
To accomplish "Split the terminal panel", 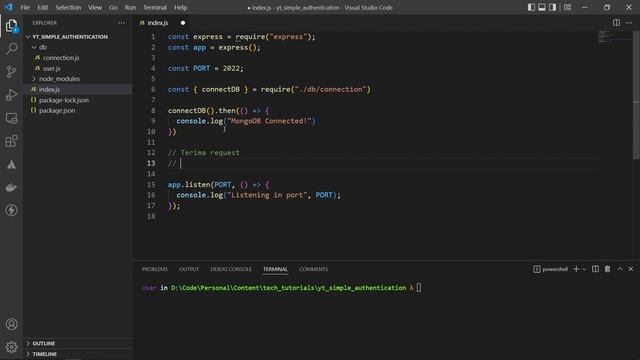I will tap(596, 269).
